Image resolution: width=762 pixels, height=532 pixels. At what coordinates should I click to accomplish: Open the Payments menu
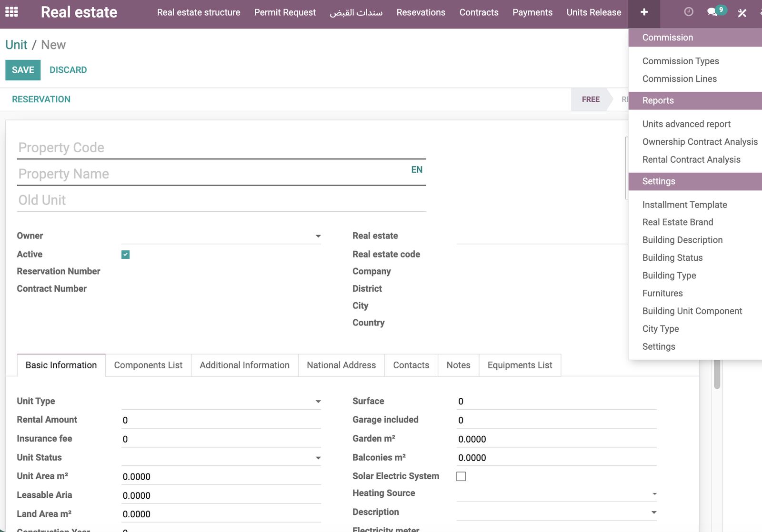click(532, 12)
